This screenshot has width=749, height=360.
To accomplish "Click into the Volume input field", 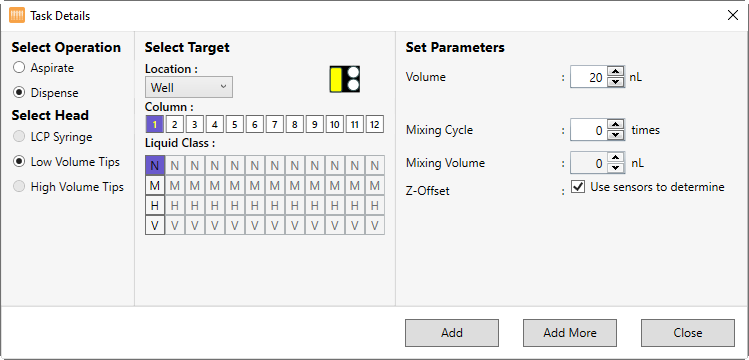I will tap(589, 77).
